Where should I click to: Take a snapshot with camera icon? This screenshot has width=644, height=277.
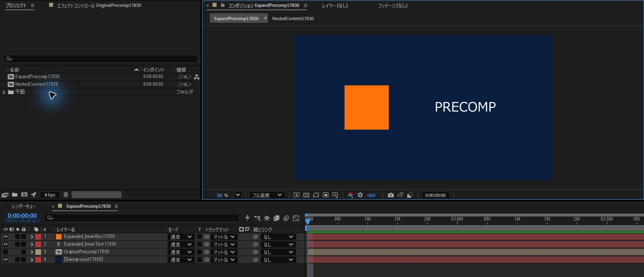(390, 195)
